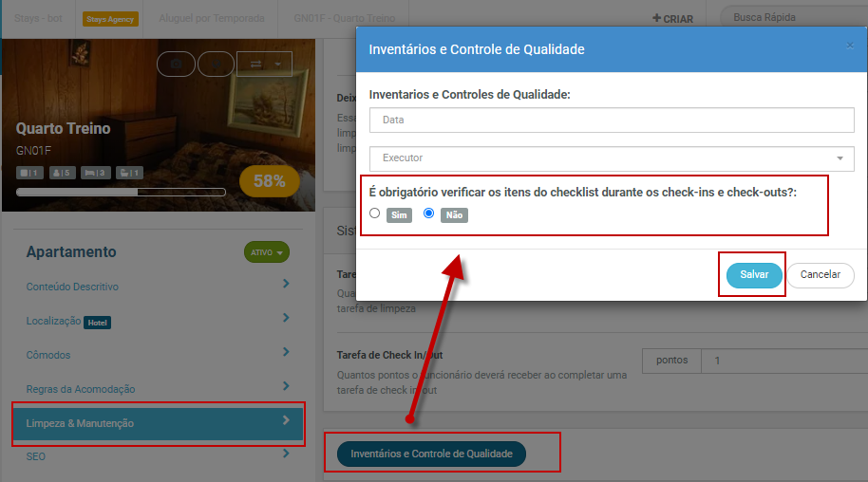The image size is (868, 482).
Task: Close the Inventários dialog with X
Action: tap(850, 46)
